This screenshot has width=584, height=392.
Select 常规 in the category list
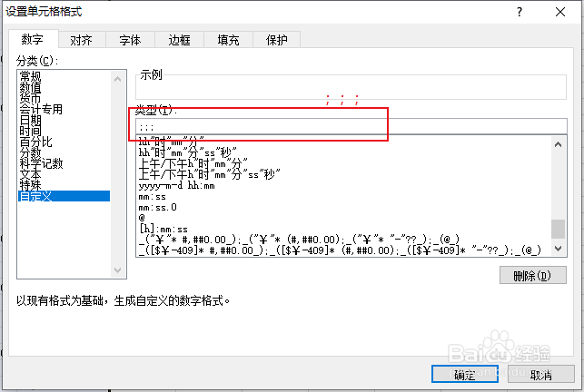click(64, 76)
